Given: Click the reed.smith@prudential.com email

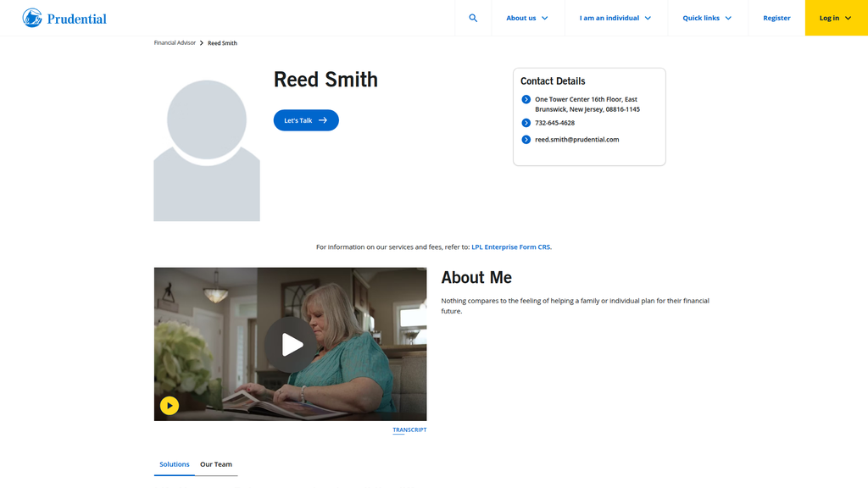Looking at the screenshot, I should pyautogui.click(x=576, y=140).
